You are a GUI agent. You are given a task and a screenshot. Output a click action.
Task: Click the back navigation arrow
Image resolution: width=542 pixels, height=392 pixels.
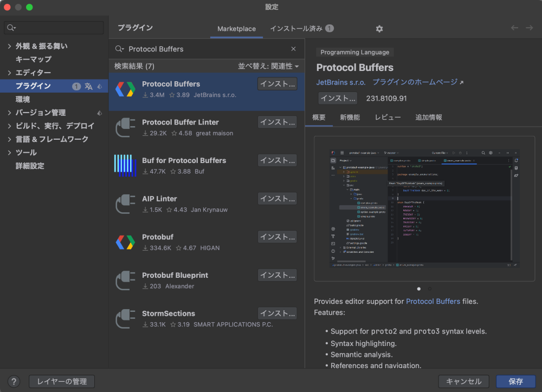point(514,28)
